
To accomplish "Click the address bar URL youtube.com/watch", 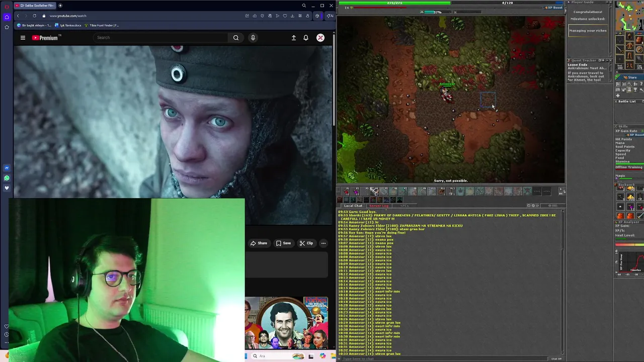I will pyautogui.click(x=67, y=16).
